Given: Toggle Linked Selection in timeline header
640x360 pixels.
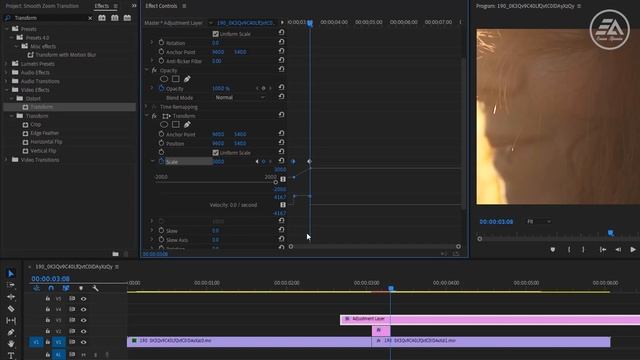Looking at the screenshot, I should coord(66,288).
